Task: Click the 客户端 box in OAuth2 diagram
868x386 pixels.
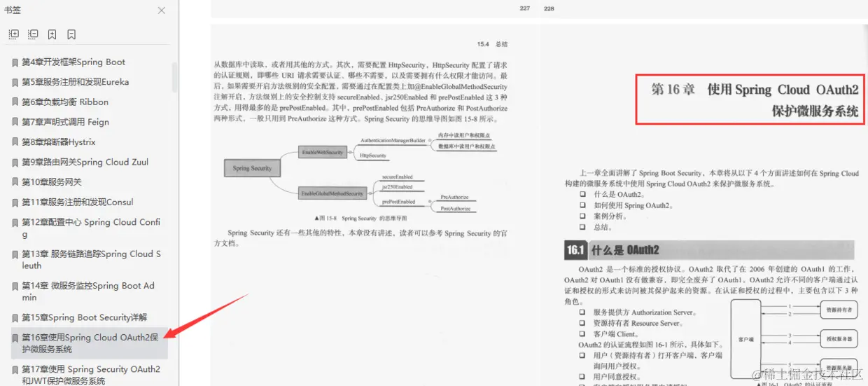Action: pyautogui.click(x=746, y=339)
